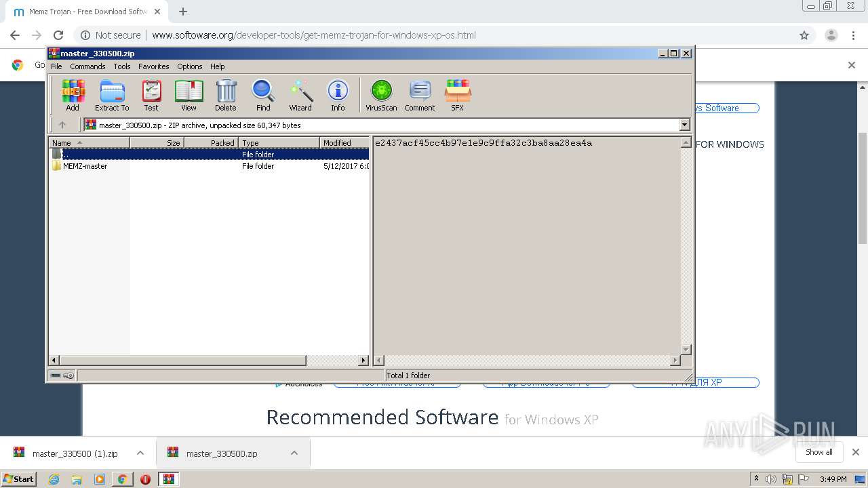Click Show all downloads button
Viewport: 868px width, 488px height.
point(819,452)
